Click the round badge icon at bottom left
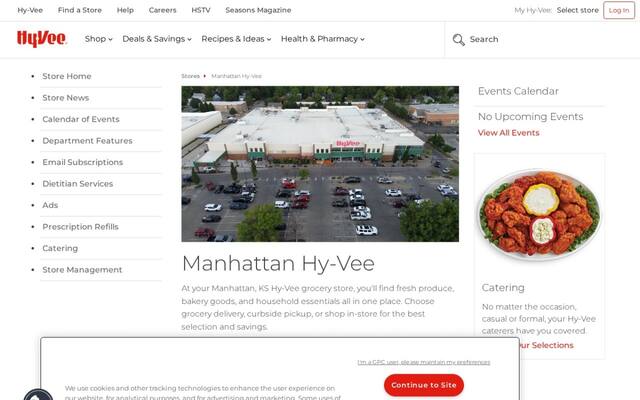Viewport: 640px width, 400px height. 38,395
